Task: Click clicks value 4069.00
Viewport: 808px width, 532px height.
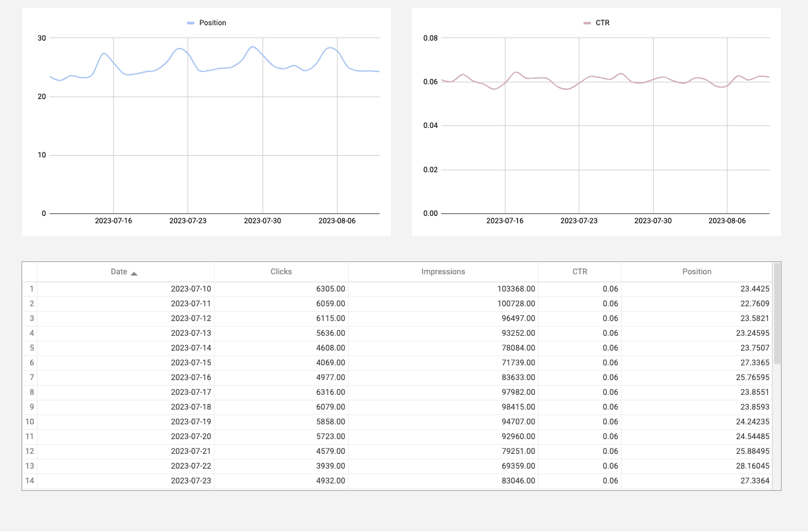Action: click(331, 362)
